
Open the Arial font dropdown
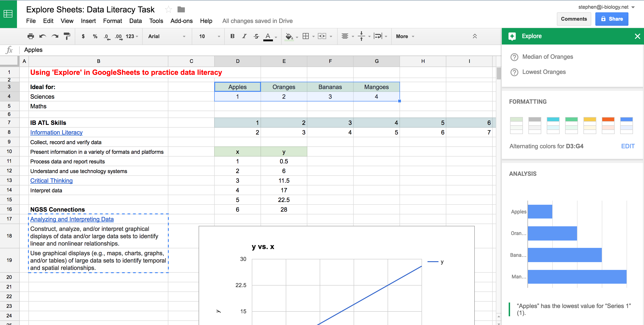coord(167,36)
